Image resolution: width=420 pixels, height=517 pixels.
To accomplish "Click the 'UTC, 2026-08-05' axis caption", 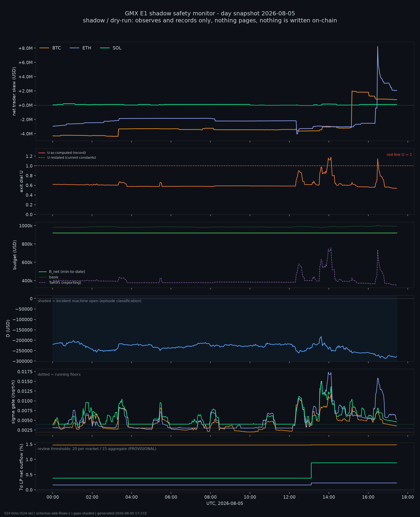I will tap(225, 503).
